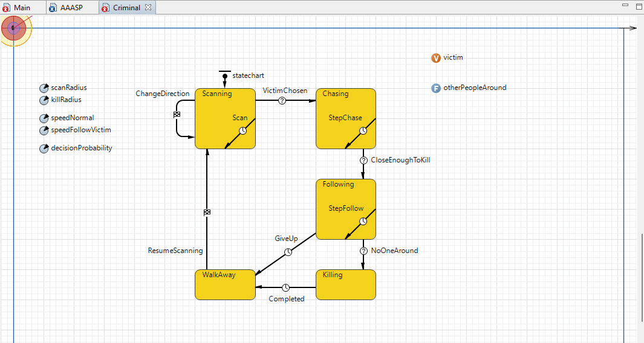This screenshot has width=644, height=343.
Task: Click the CloseEnoughToKill condition icon
Action: (363, 161)
